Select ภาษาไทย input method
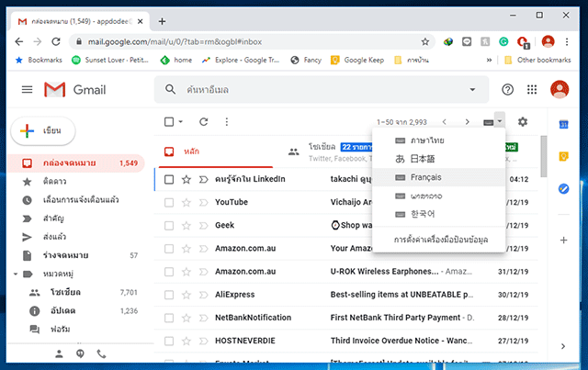 click(439, 140)
